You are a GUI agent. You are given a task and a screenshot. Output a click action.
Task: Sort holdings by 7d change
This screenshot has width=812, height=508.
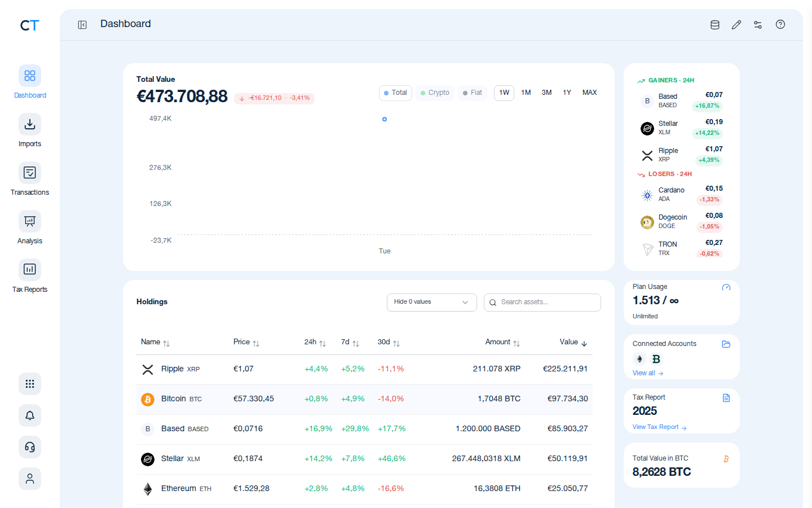click(x=350, y=343)
